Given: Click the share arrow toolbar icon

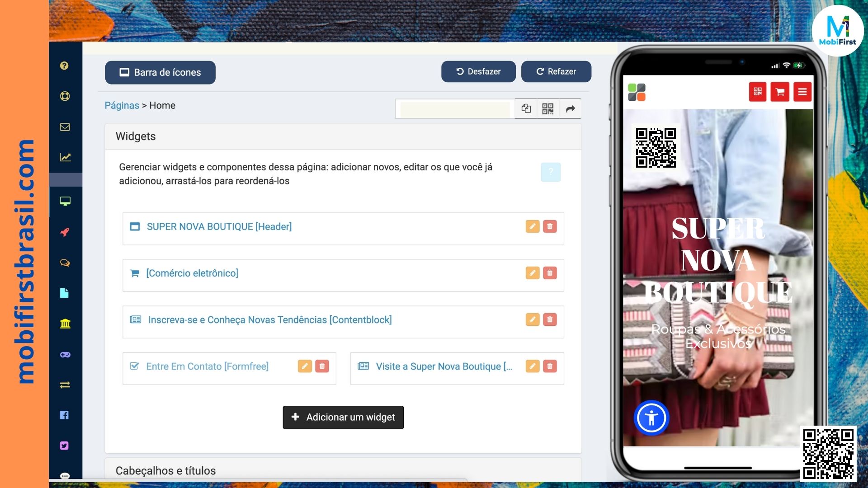Looking at the screenshot, I should [570, 109].
